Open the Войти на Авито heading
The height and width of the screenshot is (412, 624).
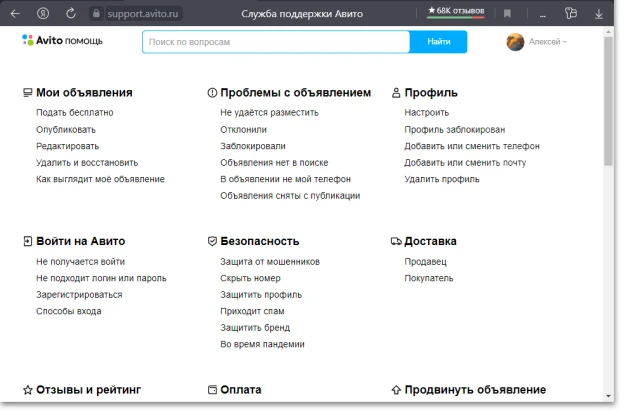point(81,242)
